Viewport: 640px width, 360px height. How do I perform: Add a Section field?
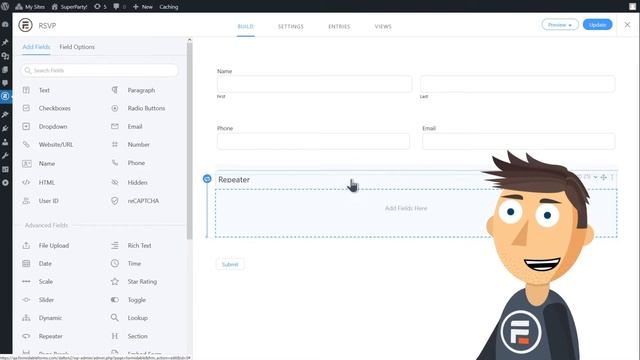(x=137, y=336)
